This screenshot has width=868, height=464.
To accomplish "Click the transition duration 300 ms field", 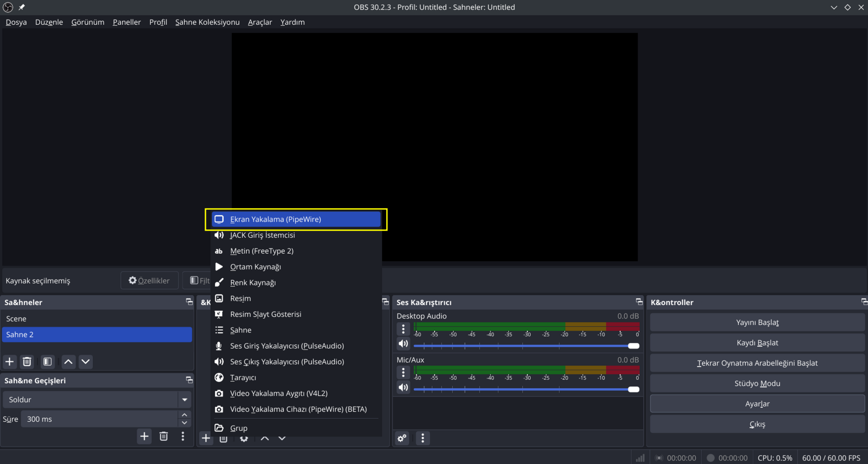I will [x=100, y=419].
